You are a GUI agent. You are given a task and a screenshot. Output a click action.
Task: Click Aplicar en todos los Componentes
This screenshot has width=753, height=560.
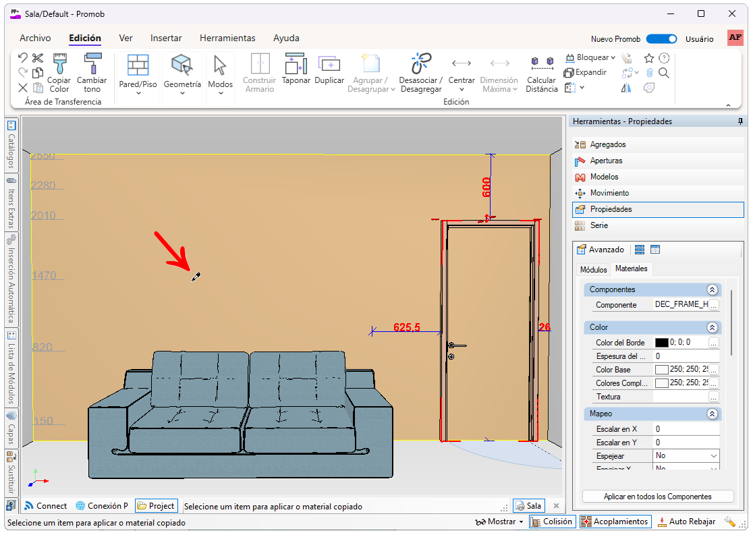[x=657, y=497]
